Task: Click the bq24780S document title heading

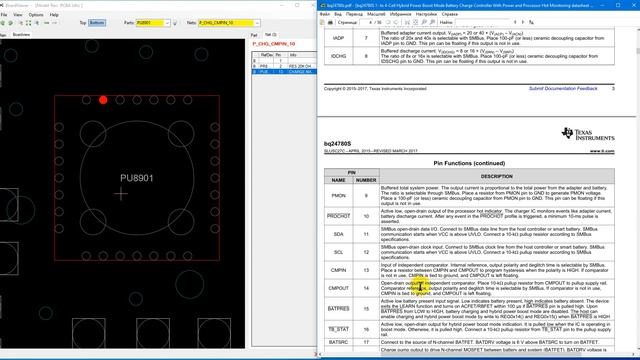Action: 337,144
